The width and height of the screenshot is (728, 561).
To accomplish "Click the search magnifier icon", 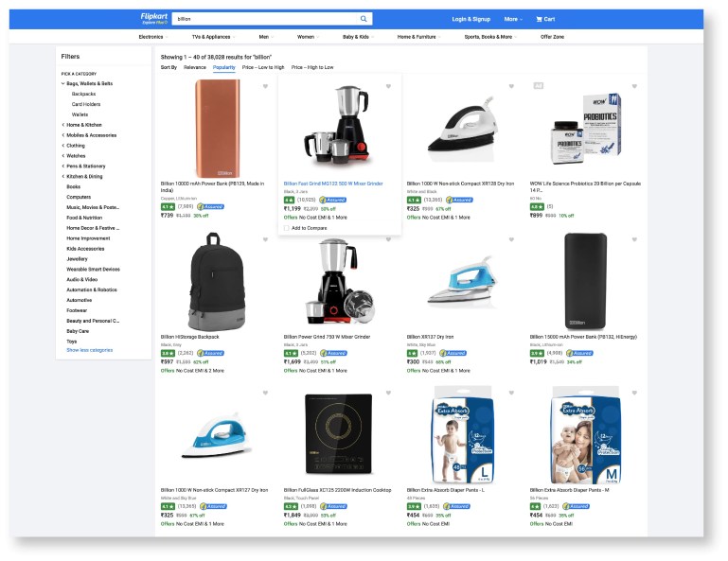I will click(364, 19).
